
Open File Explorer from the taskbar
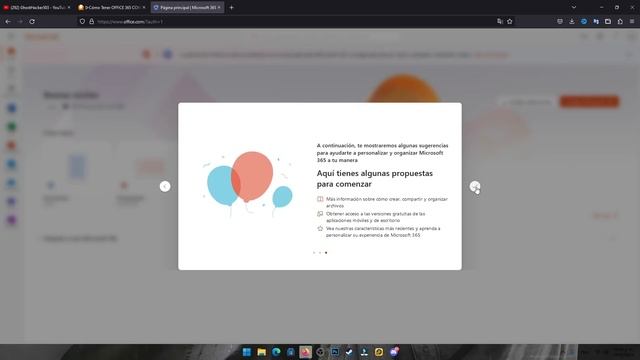[261, 352]
